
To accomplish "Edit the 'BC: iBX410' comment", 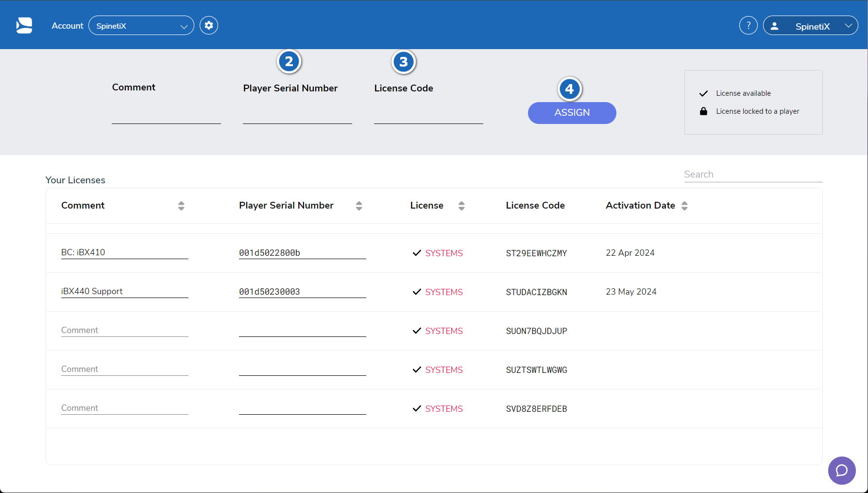I will (x=125, y=252).
